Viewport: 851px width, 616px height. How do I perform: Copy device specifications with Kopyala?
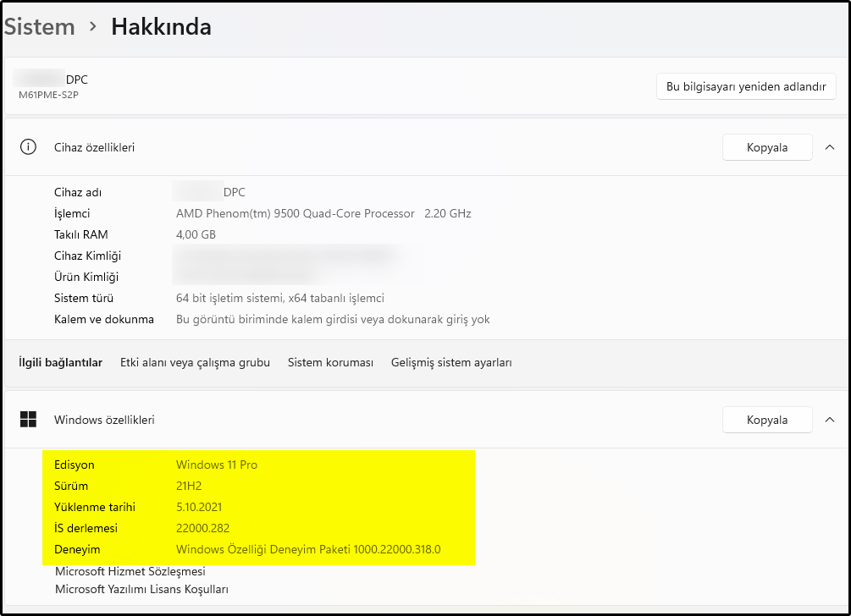767,147
